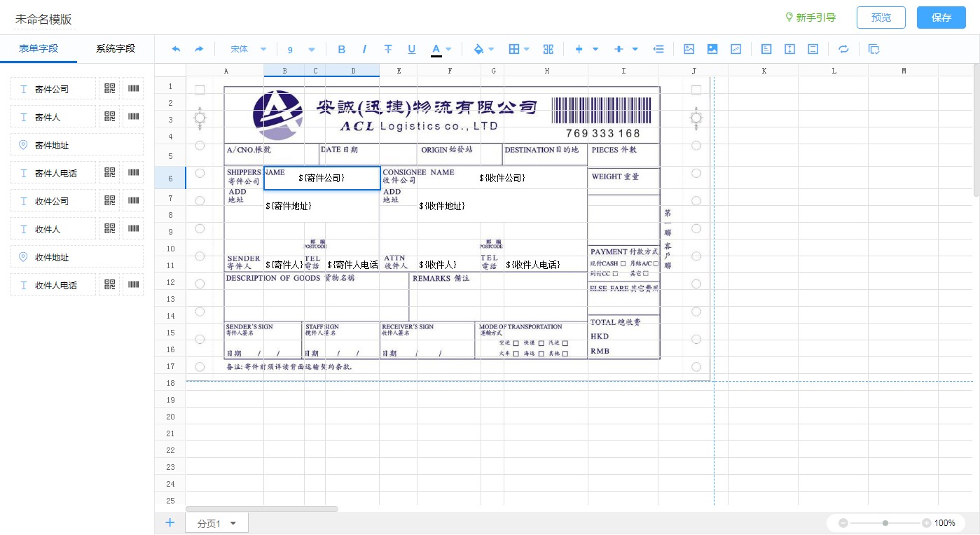This screenshot has height=535, width=980.
Task: Tick the checkbox at row 1 column J
Action: 696,90
